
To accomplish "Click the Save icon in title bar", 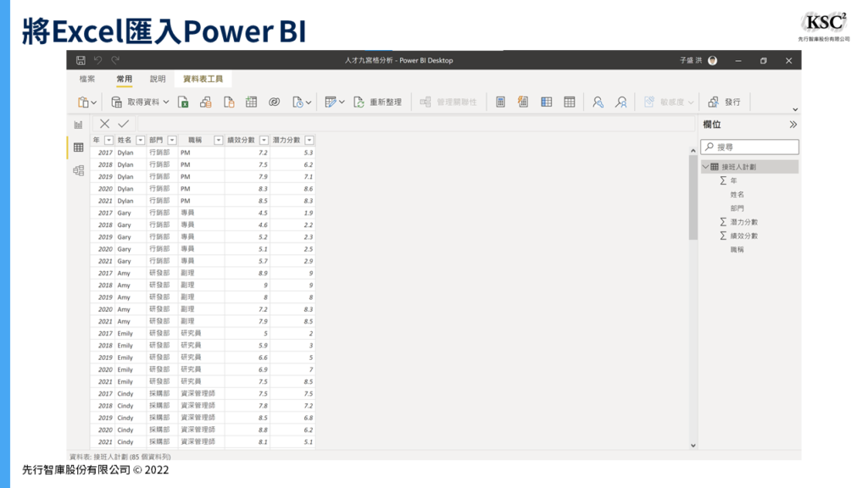I will click(81, 60).
